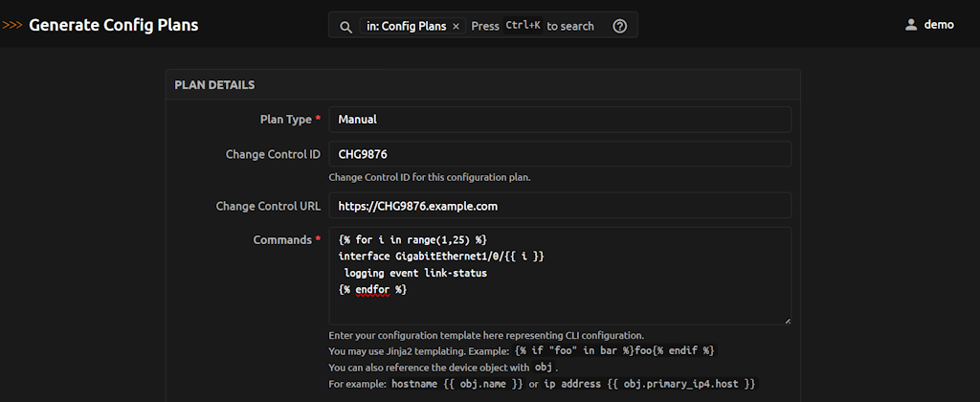
Task: Click the demo user profile icon
Action: point(911,25)
